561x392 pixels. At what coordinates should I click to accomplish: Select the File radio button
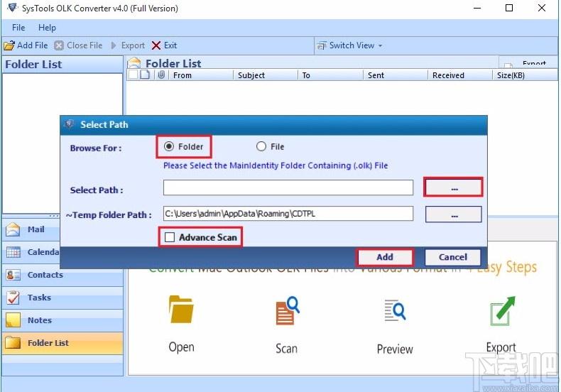point(261,146)
